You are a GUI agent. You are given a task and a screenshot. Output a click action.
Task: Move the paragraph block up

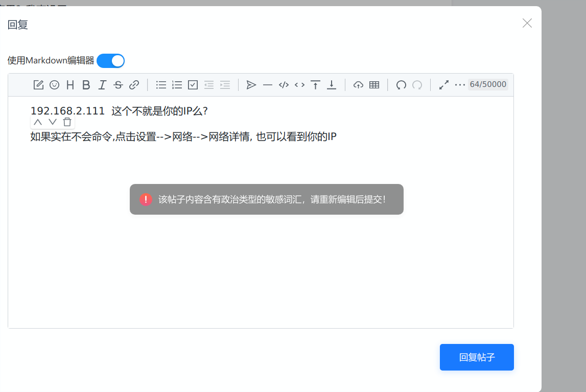pyautogui.click(x=38, y=122)
